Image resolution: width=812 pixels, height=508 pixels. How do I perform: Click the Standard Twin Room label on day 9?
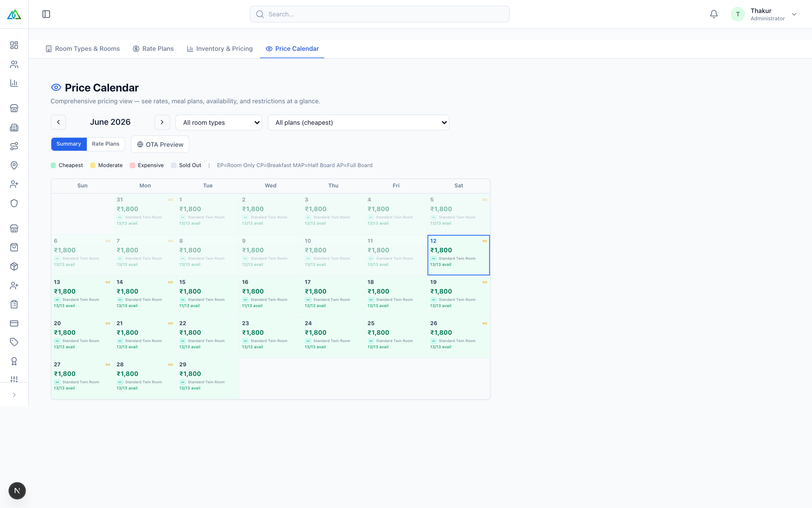(x=269, y=258)
